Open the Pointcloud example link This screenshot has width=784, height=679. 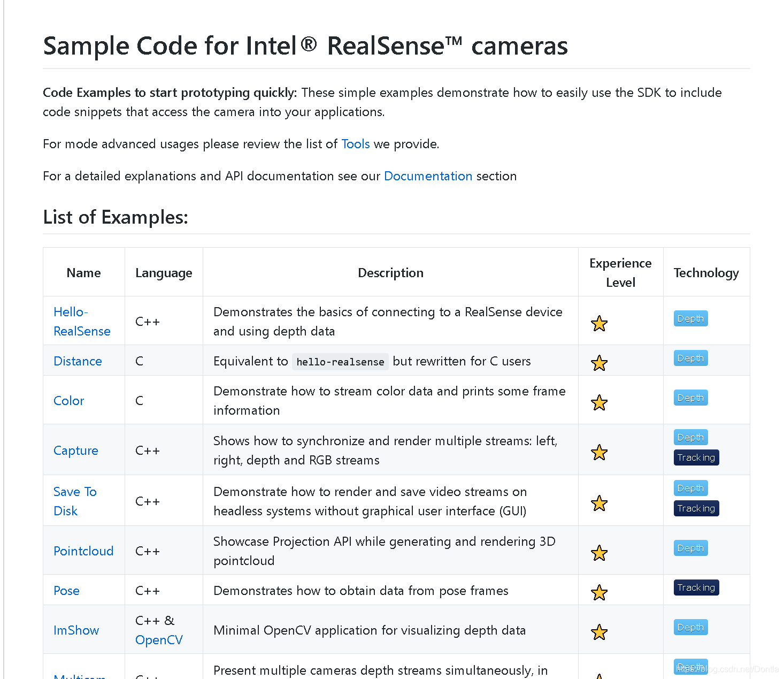tap(83, 551)
